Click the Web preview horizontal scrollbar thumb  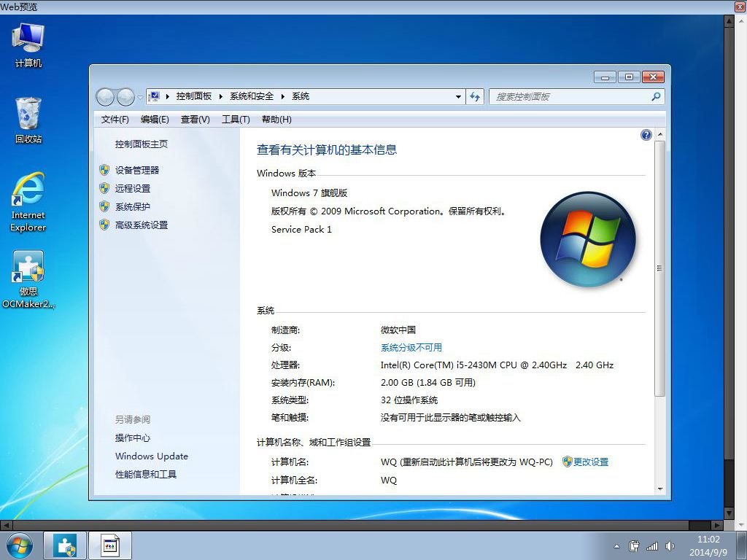[x=349, y=525]
